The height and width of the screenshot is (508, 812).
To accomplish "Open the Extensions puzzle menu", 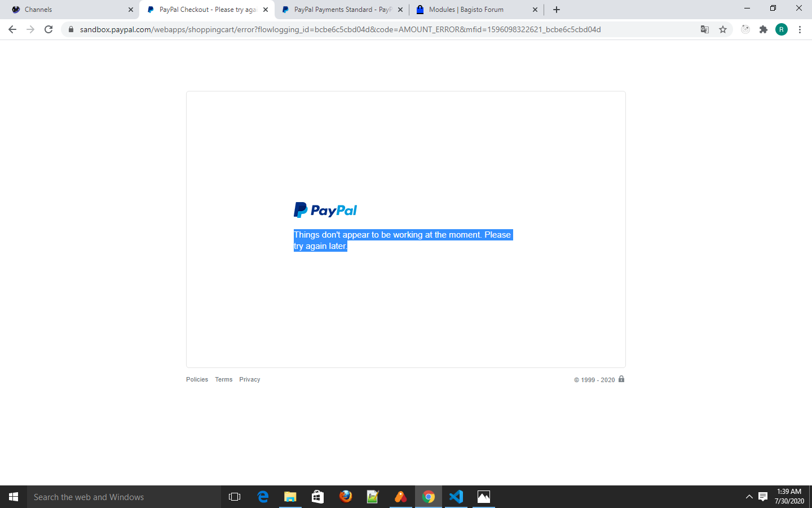I will pos(764,29).
